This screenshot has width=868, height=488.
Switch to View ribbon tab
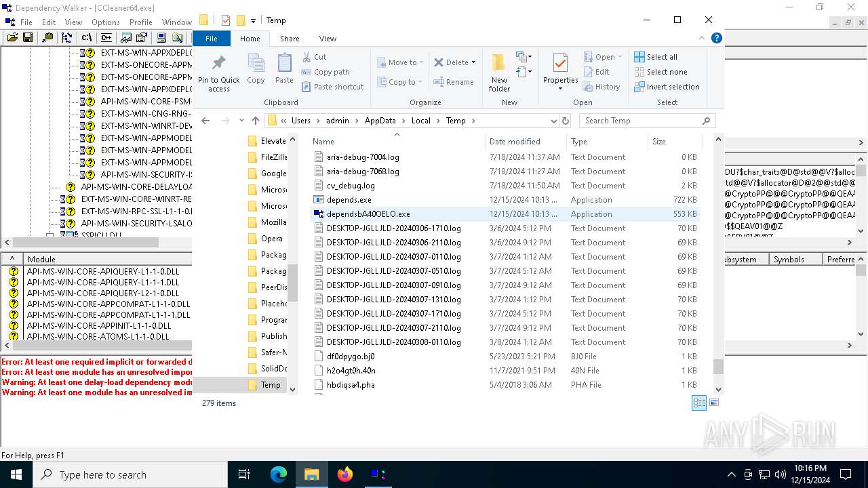click(328, 39)
